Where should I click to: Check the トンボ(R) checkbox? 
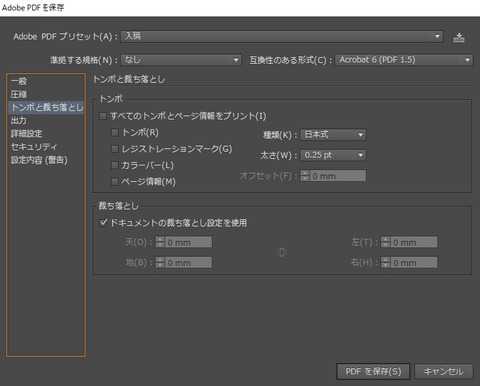point(115,133)
